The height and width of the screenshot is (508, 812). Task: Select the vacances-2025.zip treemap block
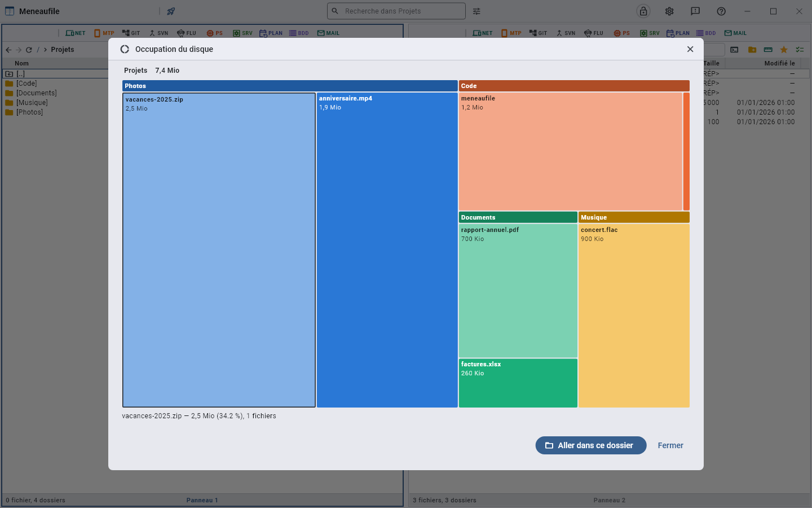(x=219, y=250)
